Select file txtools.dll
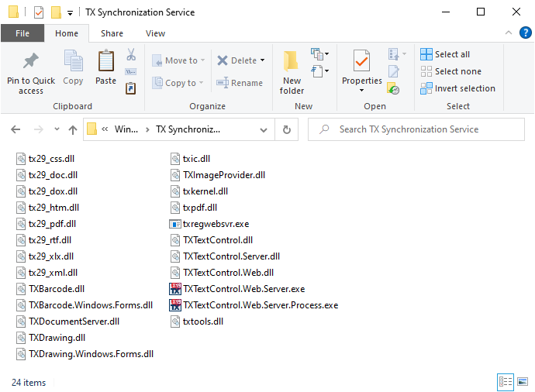 (197, 322)
